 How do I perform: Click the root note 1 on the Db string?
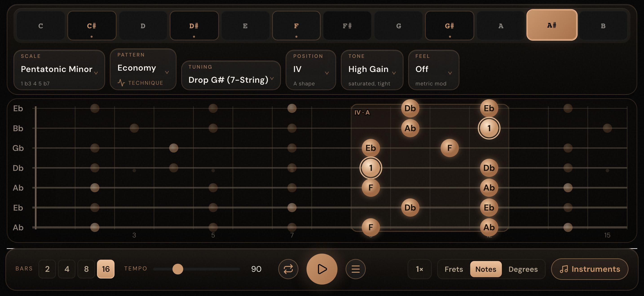click(371, 168)
